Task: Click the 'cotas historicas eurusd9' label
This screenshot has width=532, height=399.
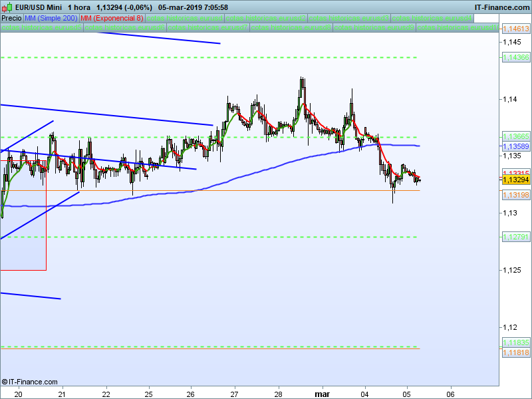Action: tap(374, 27)
